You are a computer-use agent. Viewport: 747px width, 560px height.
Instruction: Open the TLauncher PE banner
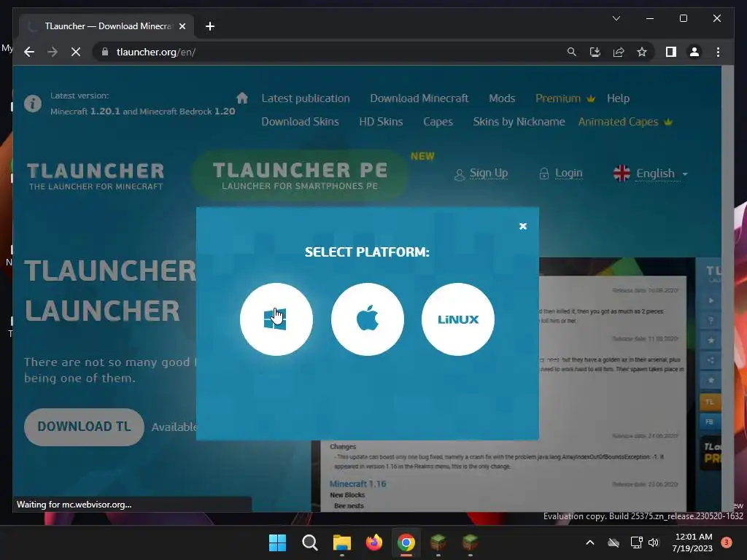300,175
